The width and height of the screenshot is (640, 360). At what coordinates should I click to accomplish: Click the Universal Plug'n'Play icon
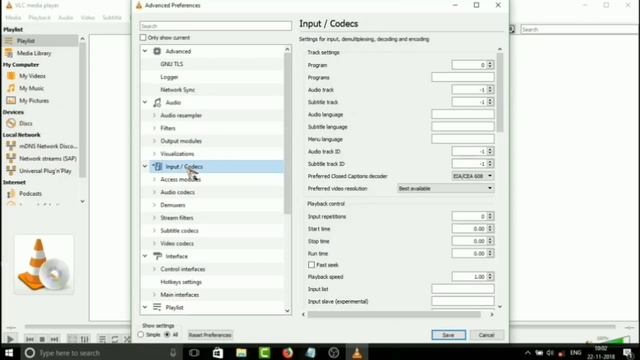click(11, 171)
